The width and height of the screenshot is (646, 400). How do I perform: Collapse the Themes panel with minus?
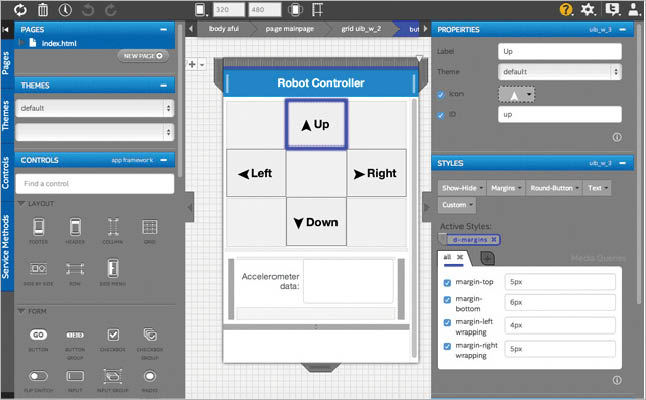(164, 86)
